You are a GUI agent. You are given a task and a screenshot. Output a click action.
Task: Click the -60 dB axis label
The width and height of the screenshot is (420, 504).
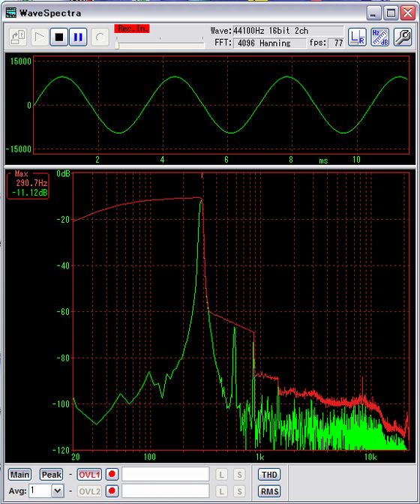[x=63, y=312]
